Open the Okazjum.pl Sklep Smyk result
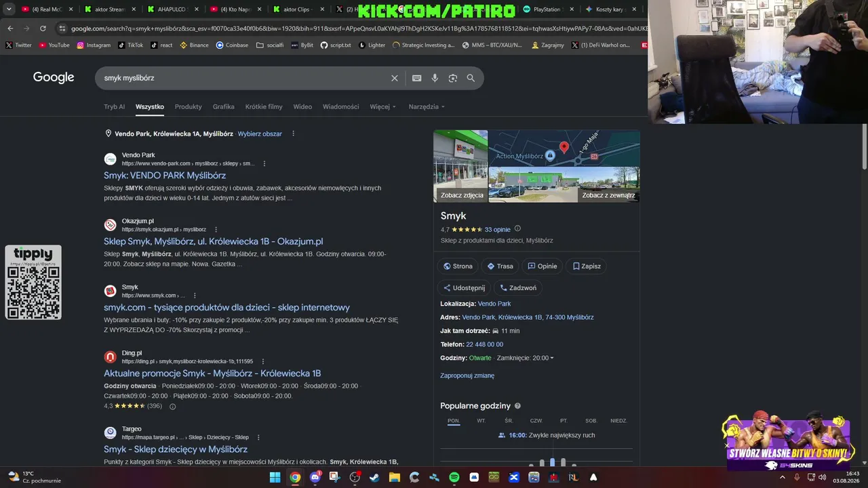 click(x=214, y=241)
